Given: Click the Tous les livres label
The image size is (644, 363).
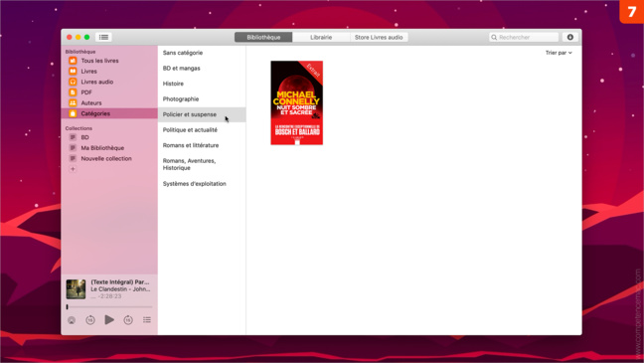Looking at the screenshot, I should [99, 61].
